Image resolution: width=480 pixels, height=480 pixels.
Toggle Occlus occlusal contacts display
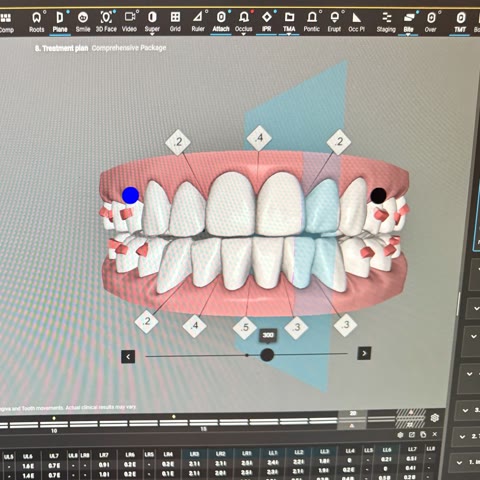coord(244,22)
